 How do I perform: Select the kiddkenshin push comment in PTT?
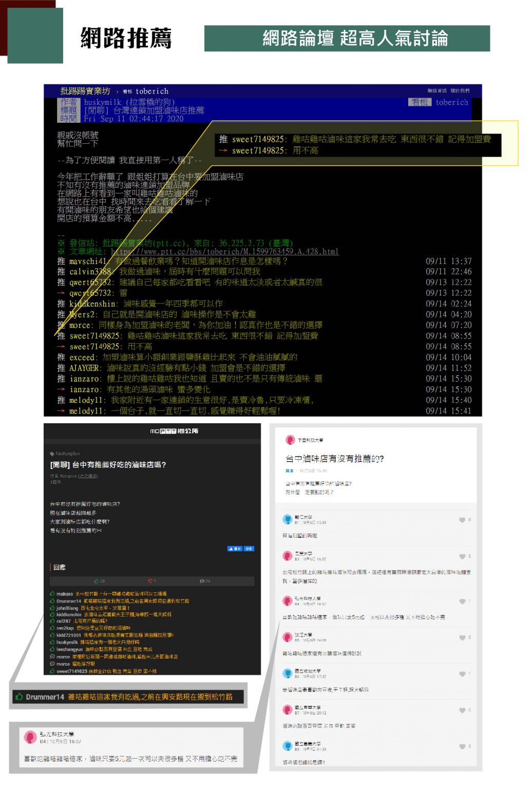(x=264, y=304)
